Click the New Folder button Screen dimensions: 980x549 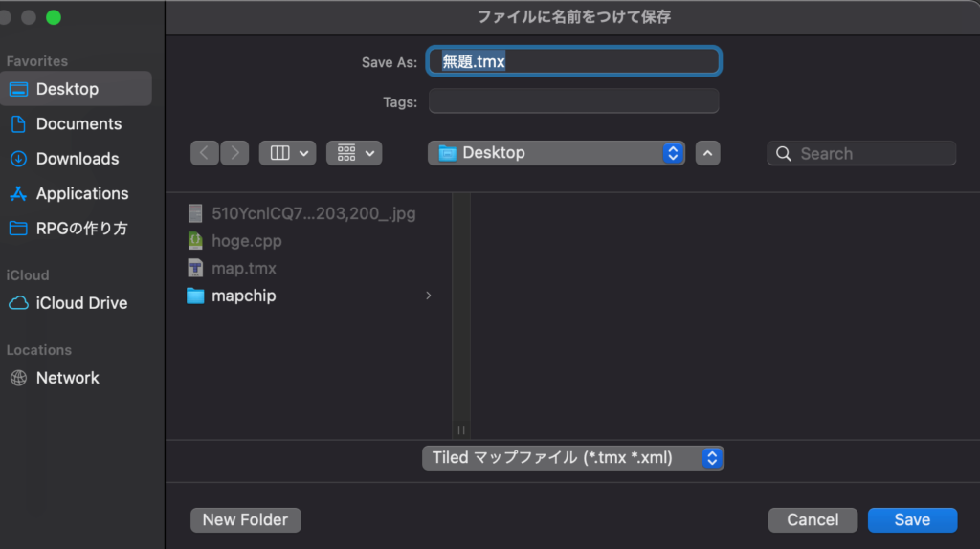click(x=246, y=520)
